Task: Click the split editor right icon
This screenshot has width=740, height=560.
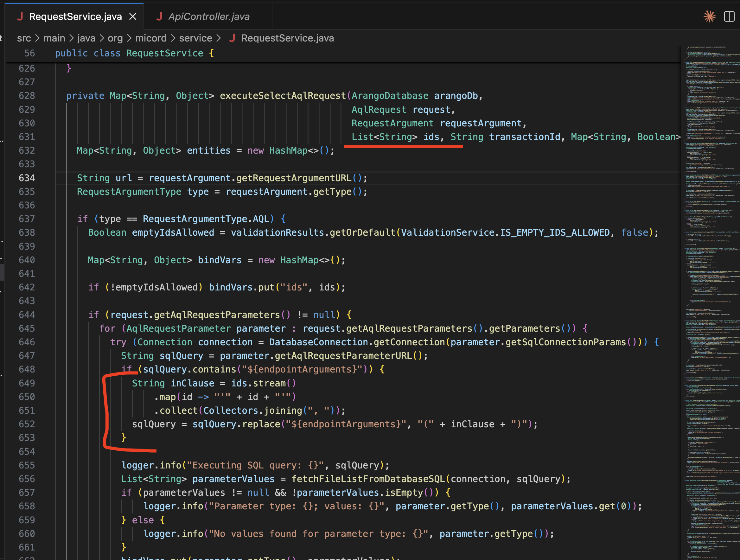Action: click(729, 16)
